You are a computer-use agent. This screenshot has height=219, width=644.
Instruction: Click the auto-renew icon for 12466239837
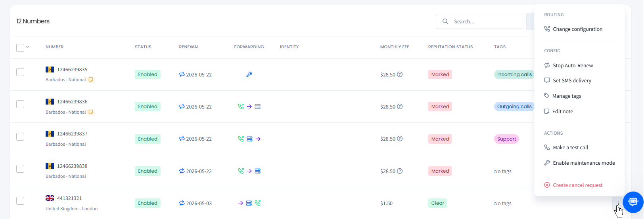[182, 139]
